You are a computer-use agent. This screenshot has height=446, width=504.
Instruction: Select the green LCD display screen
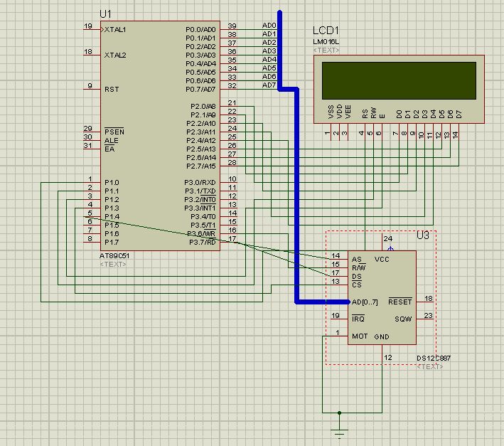coord(398,80)
